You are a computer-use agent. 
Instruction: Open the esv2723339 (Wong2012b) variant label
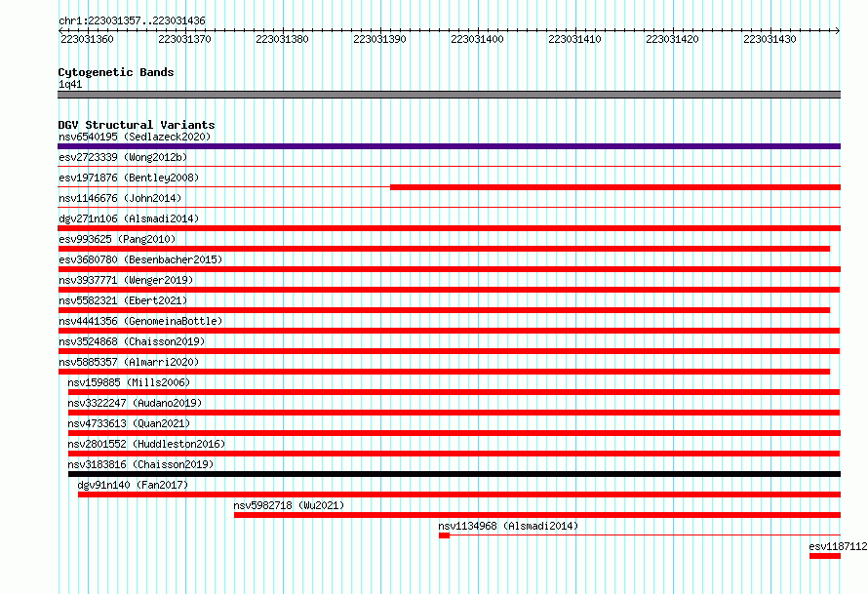(x=123, y=157)
